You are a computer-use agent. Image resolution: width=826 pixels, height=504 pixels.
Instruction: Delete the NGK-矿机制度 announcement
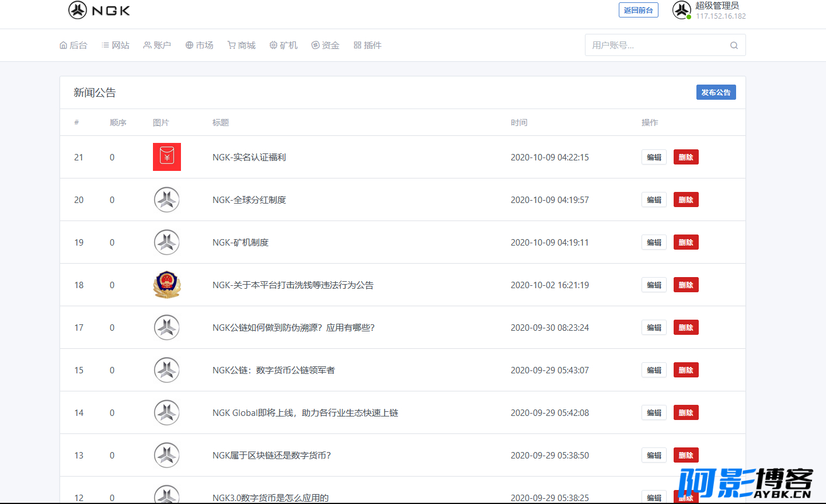point(686,242)
